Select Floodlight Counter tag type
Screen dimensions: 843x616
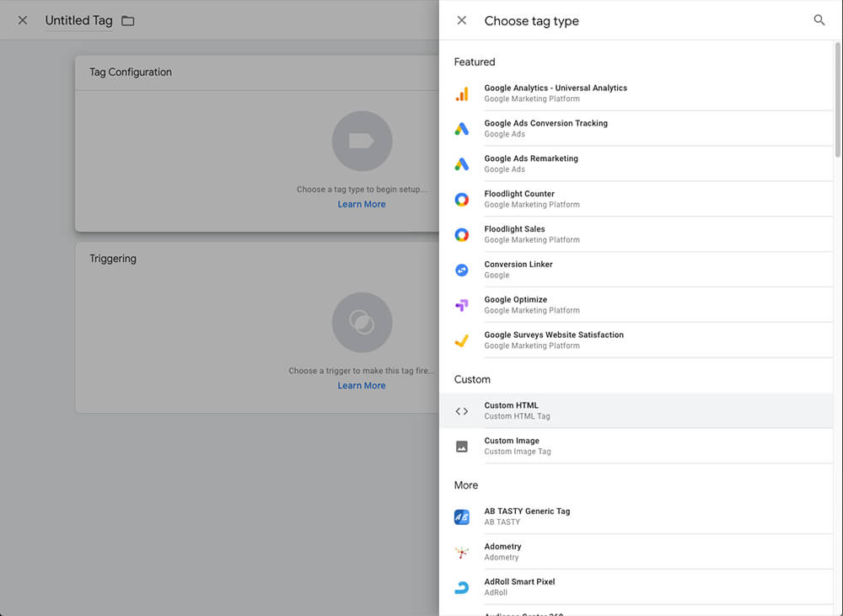click(636, 200)
